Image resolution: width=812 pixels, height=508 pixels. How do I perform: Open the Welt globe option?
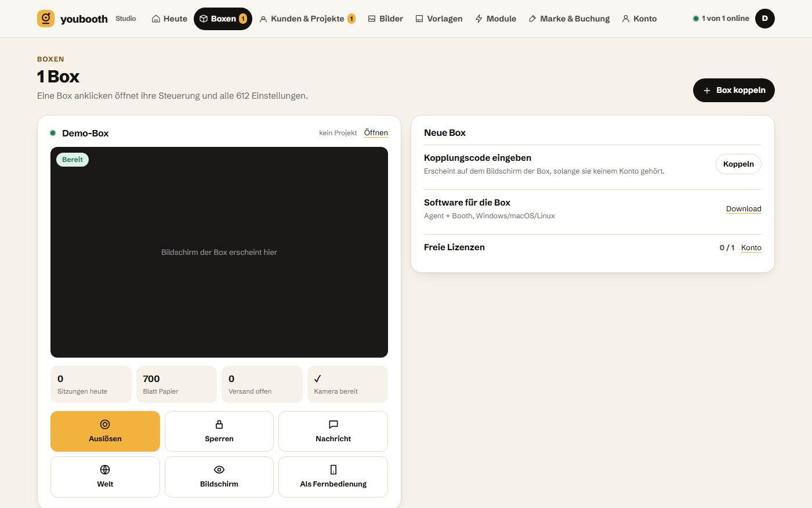coord(105,477)
